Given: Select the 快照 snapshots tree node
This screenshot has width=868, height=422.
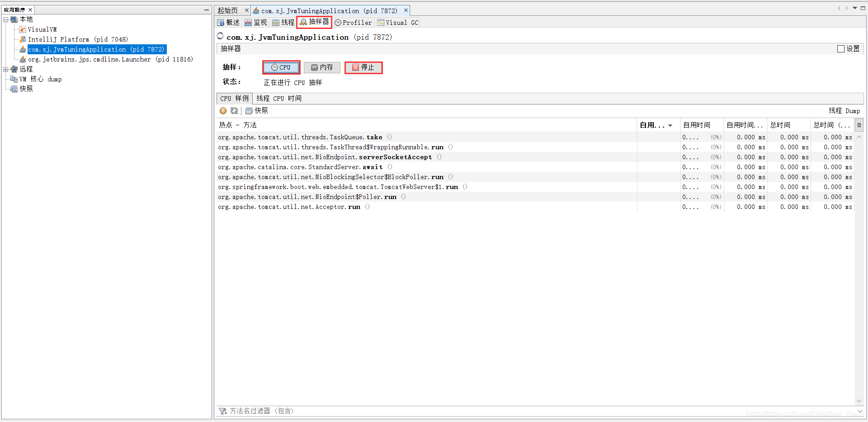Looking at the screenshot, I should tap(26, 89).
